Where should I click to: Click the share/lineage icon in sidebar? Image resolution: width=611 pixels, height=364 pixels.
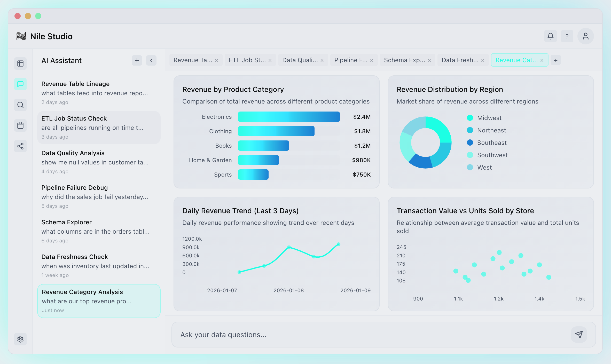click(x=20, y=146)
